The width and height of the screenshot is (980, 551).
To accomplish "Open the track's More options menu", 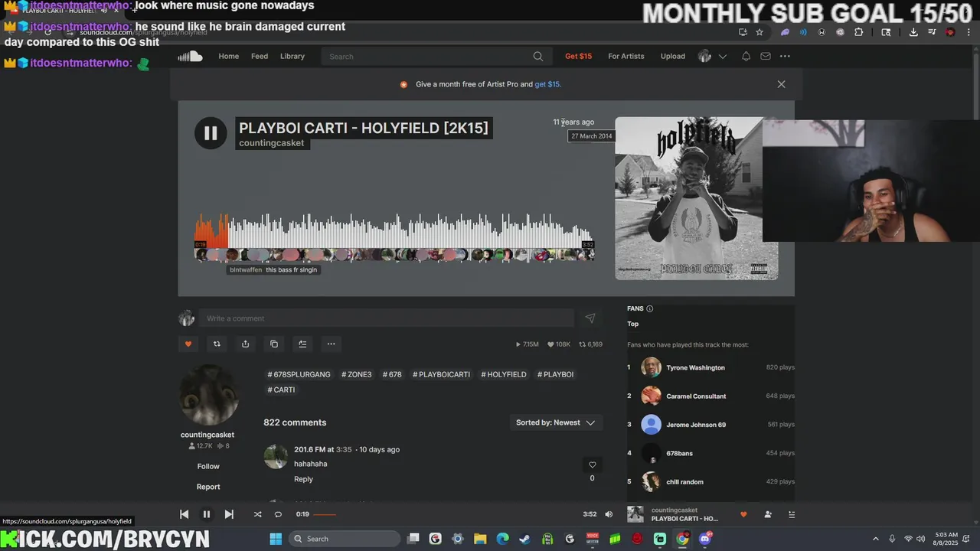I will click(x=331, y=344).
